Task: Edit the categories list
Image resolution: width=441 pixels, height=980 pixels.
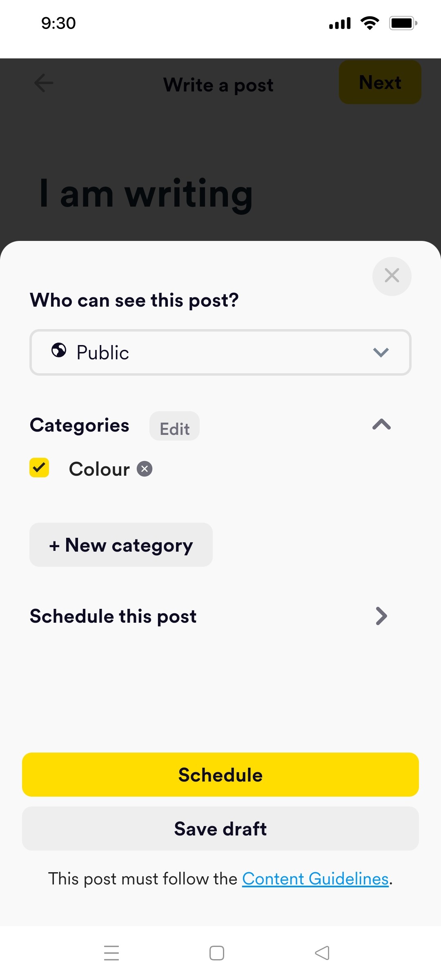Action: [174, 427]
